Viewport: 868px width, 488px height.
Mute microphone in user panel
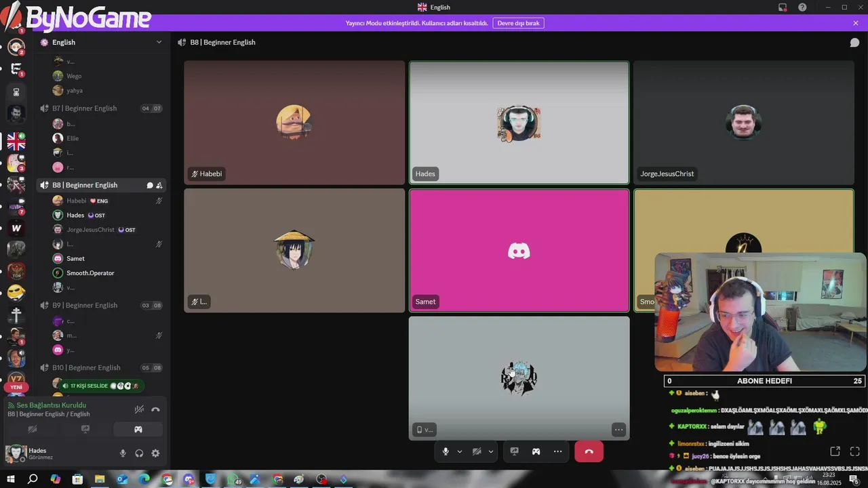[x=123, y=453]
